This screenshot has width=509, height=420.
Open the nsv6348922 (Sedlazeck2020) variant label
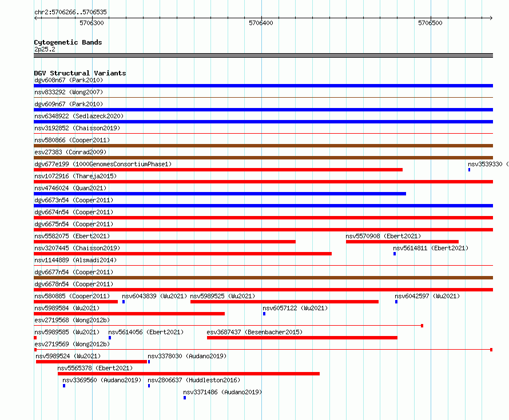pos(79,116)
